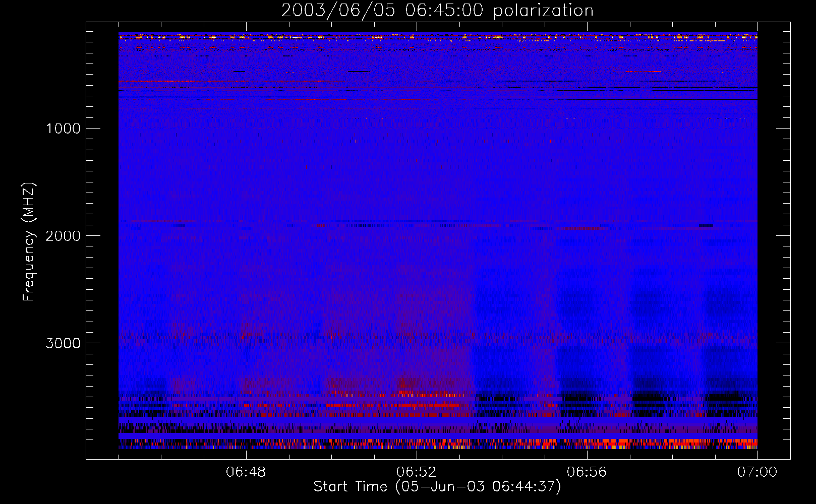Click the '3000' frequency tick label
Image resolution: width=816 pixels, height=504 pixels.
(63, 343)
